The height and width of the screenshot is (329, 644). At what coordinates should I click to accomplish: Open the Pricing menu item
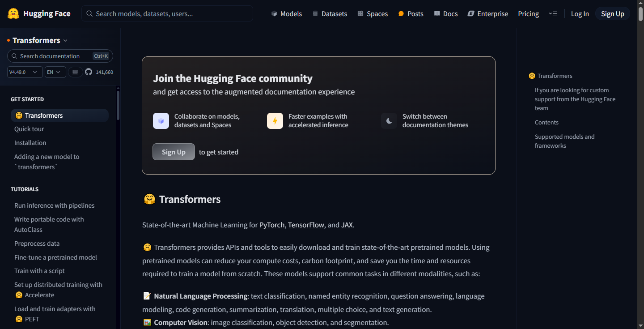click(x=529, y=14)
